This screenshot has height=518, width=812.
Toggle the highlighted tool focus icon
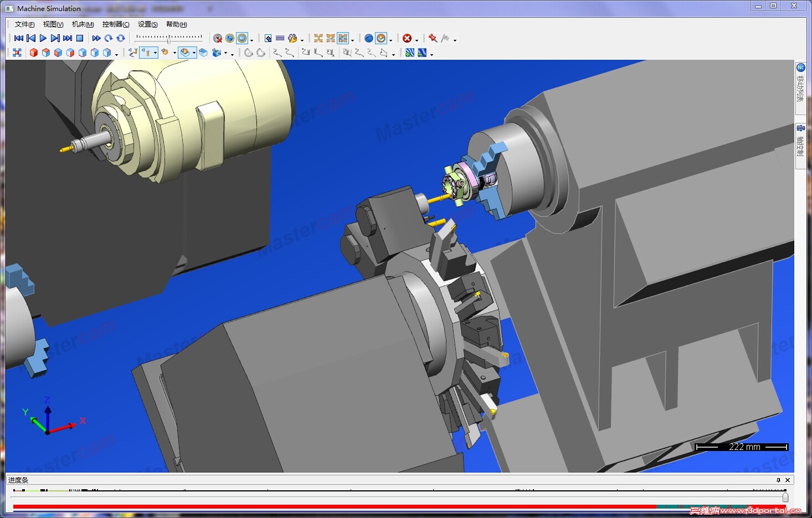pos(146,53)
